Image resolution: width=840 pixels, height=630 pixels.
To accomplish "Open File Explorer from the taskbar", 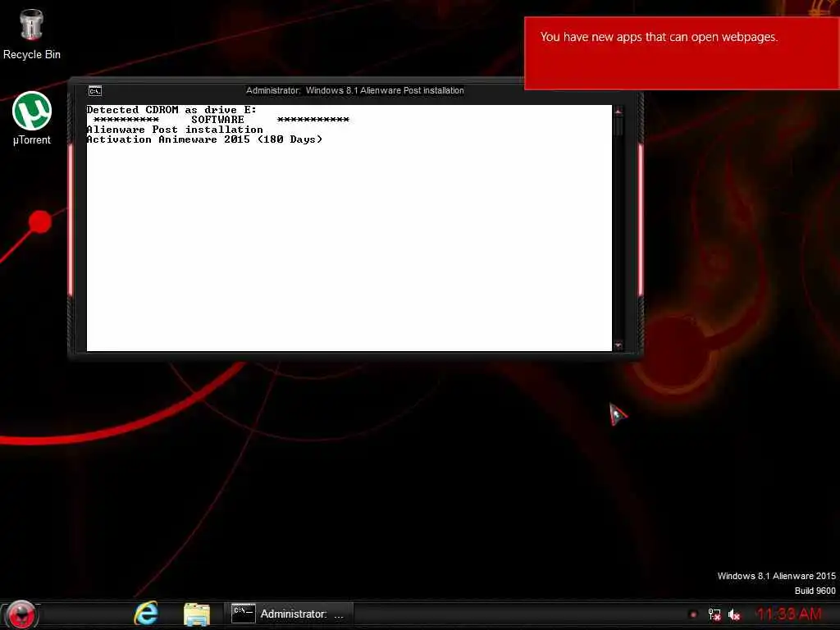I will click(197, 614).
